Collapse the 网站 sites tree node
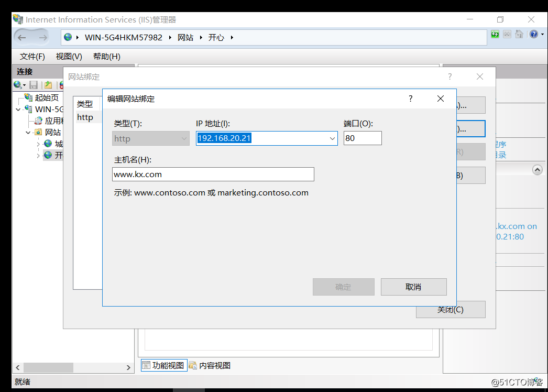Image resolution: width=548 pixels, height=392 pixels. 28,133
